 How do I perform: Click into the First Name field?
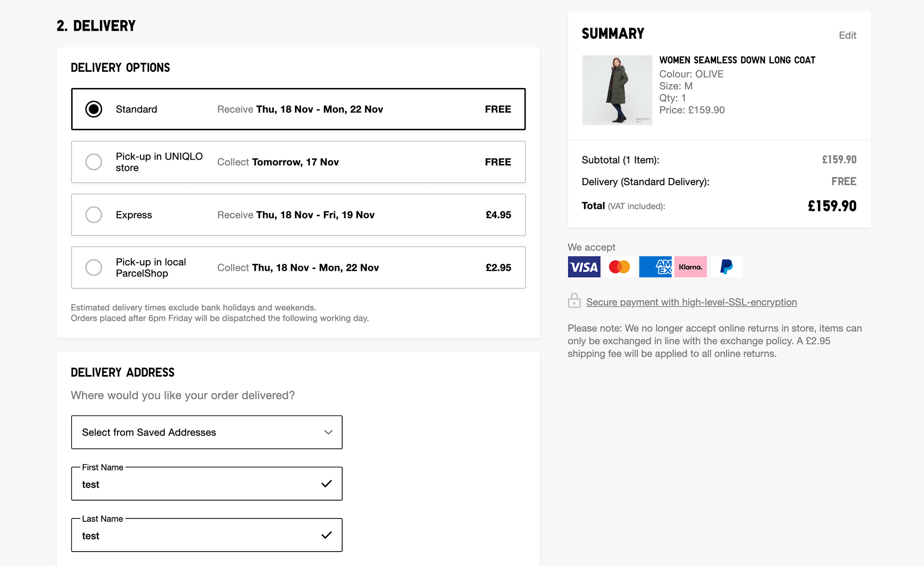click(x=197, y=484)
